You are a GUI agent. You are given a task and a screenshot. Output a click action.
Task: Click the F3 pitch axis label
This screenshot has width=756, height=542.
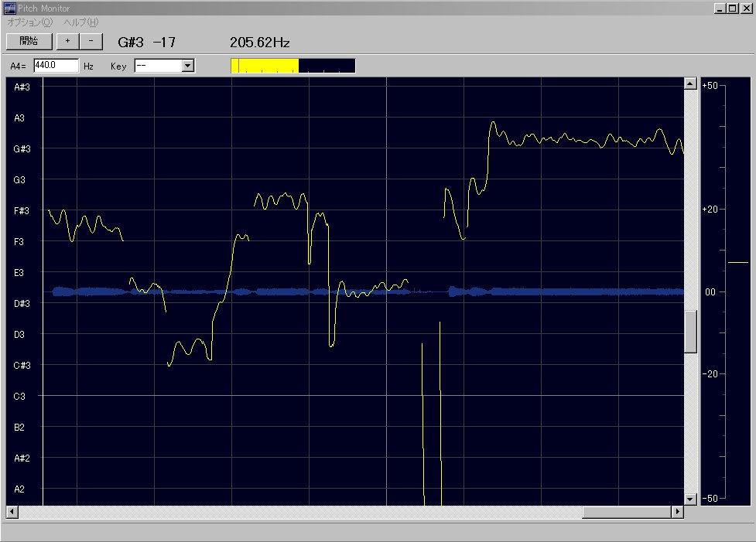click(x=19, y=241)
